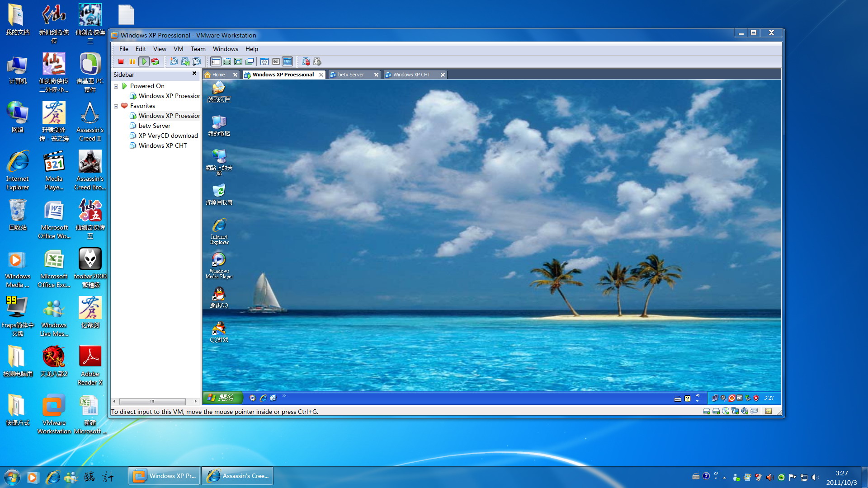Open the File menu
The height and width of the screenshot is (488, 868).
click(124, 49)
